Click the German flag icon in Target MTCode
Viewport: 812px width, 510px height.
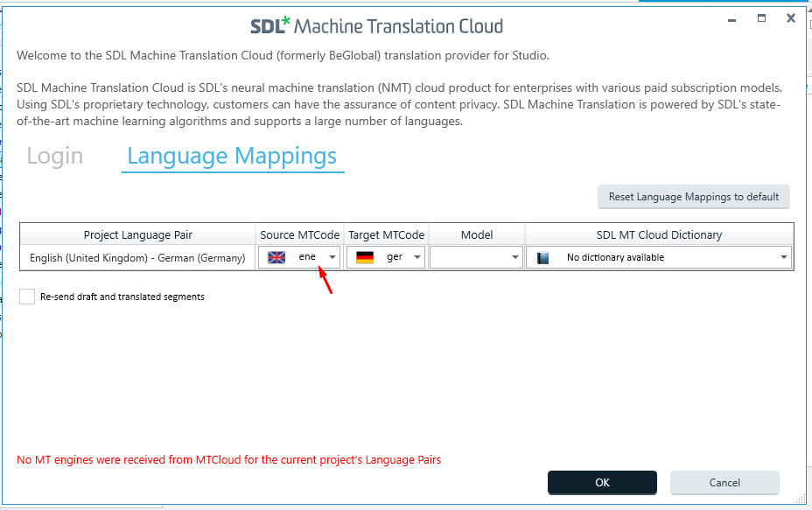pyautogui.click(x=365, y=257)
